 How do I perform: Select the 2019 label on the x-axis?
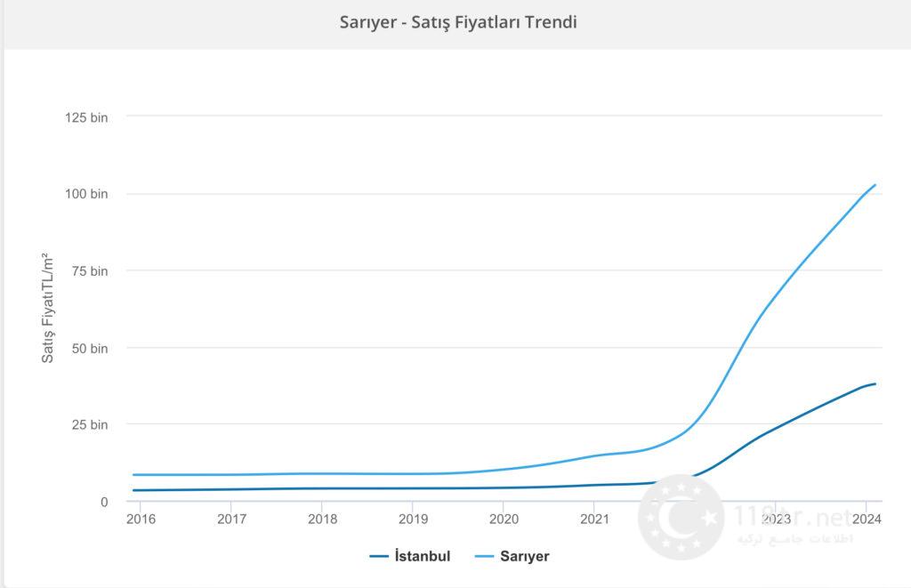click(x=413, y=519)
